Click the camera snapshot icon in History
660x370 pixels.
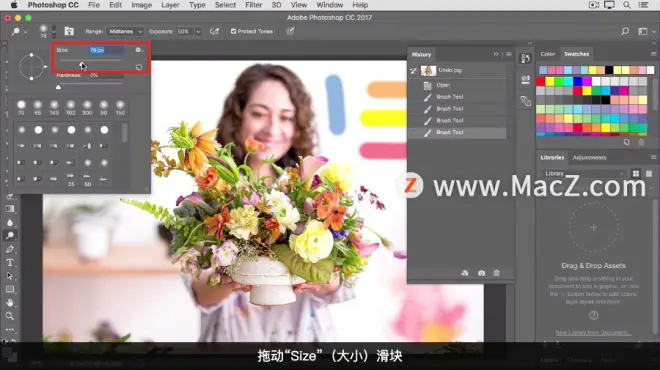[481, 273]
